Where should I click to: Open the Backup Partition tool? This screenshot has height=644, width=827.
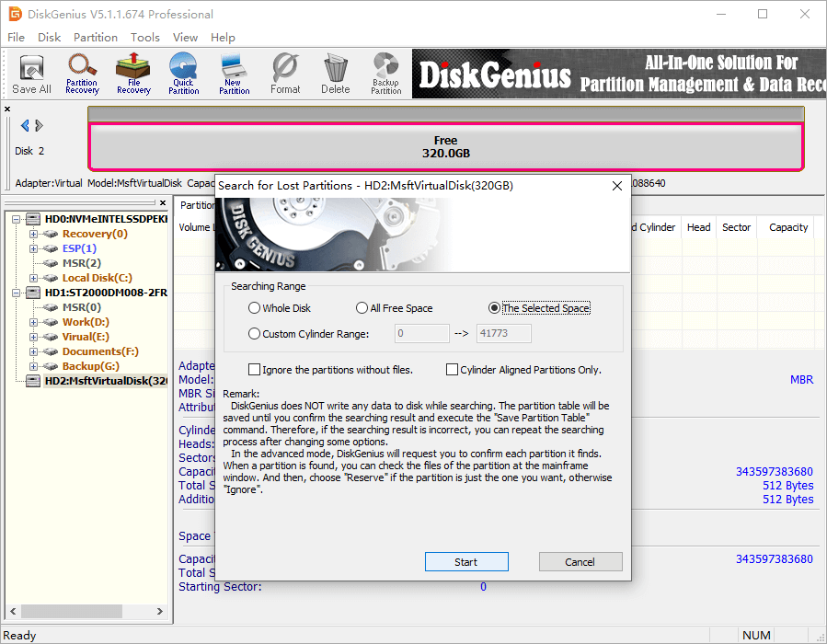(385, 74)
